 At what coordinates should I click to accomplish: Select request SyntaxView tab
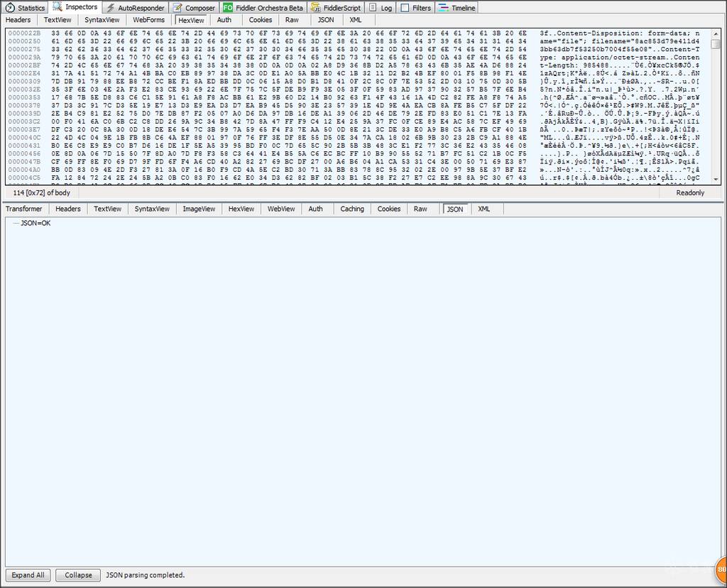[x=102, y=20]
